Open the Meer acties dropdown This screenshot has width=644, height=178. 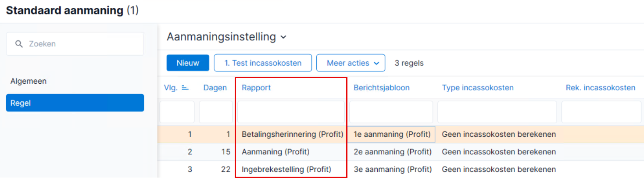click(351, 63)
